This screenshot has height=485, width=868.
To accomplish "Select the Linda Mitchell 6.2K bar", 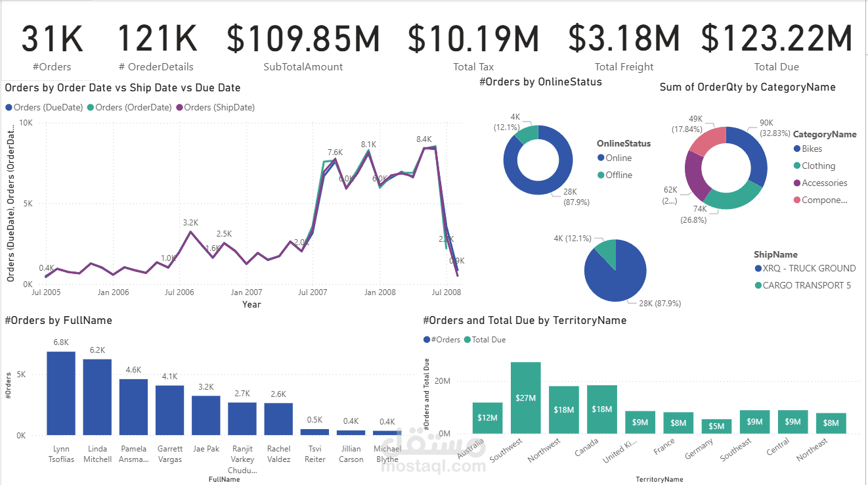I will pos(97,398).
